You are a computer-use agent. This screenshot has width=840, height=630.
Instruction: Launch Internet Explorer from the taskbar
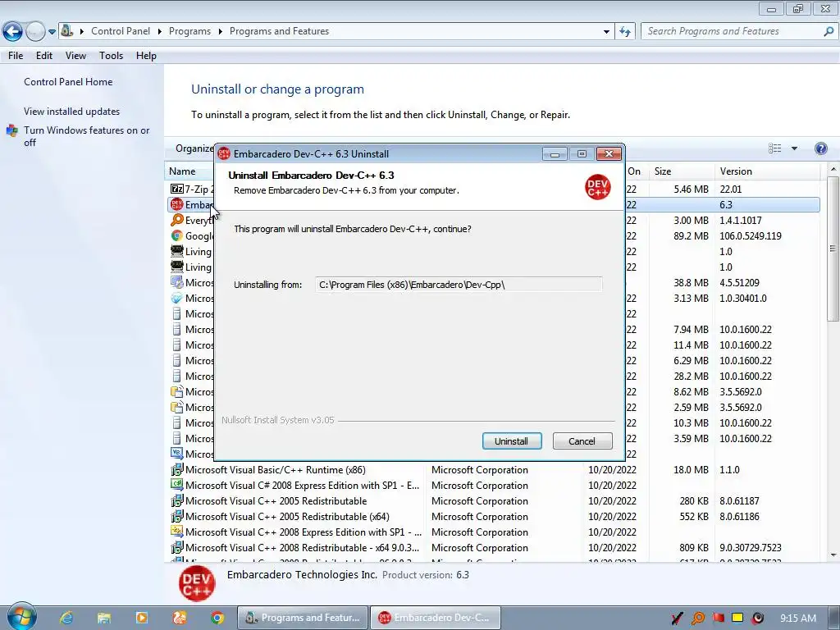[x=66, y=618]
